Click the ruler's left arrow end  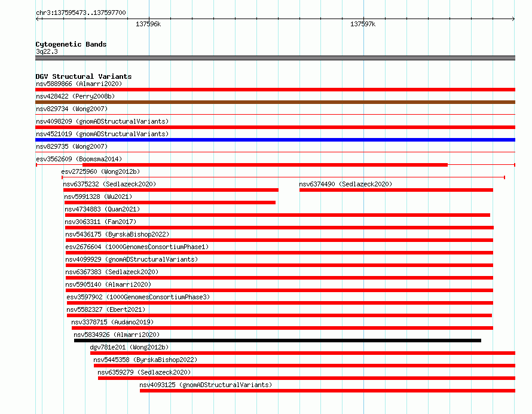tap(37, 19)
